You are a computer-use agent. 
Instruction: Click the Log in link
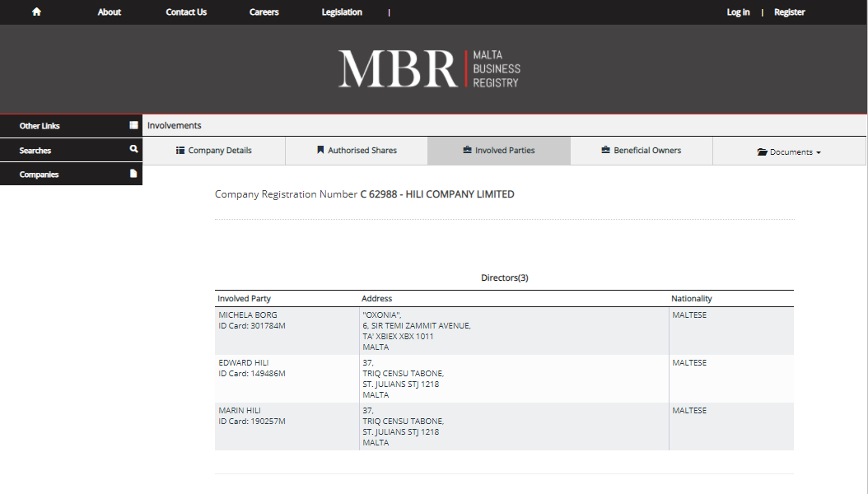pyautogui.click(x=738, y=12)
